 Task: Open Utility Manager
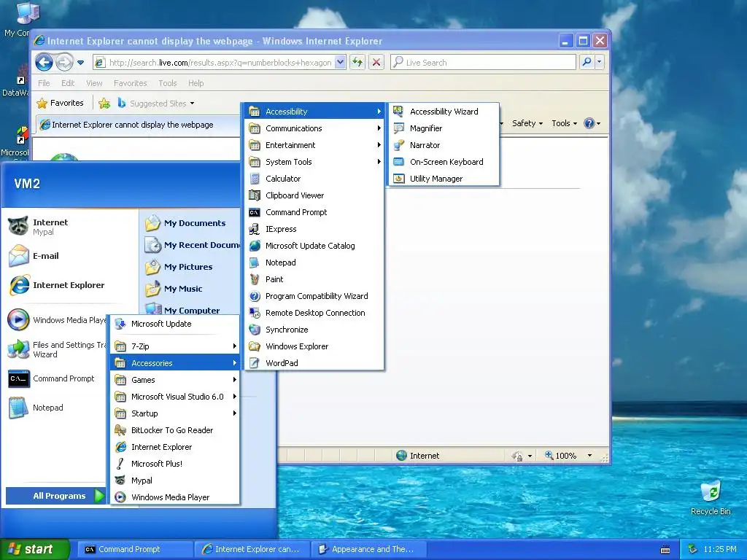point(444,179)
